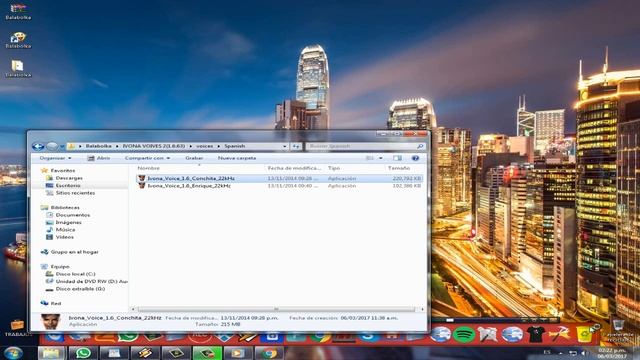The image size is (640, 360).
Task: Click the top Balabolka desktop icon
Action: pos(18,12)
